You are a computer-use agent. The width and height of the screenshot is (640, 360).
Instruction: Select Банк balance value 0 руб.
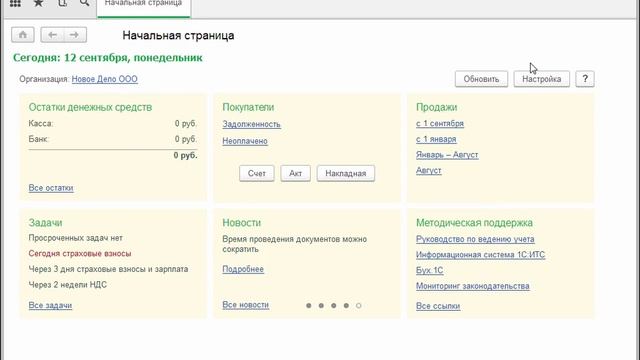click(x=186, y=139)
